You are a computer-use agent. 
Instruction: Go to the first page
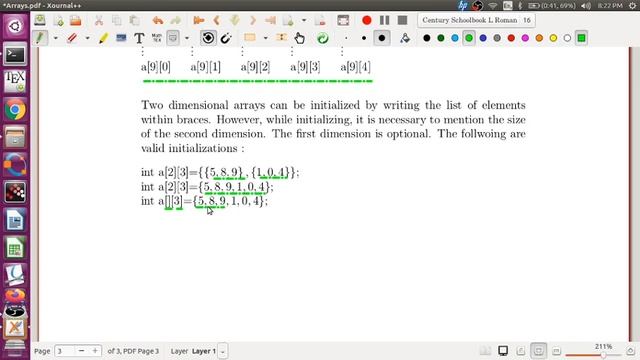click(x=199, y=20)
